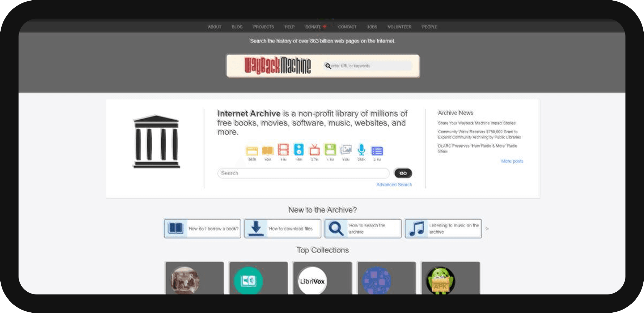Open 'Listening to music on the archive' guide
Viewport: 644px width, 313px height.
pos(443,229)
